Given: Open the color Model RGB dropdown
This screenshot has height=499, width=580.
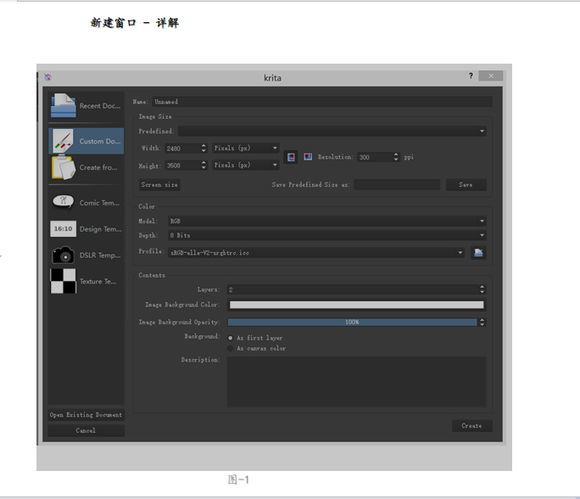Looking at the screenshot, I should (327, 221).
